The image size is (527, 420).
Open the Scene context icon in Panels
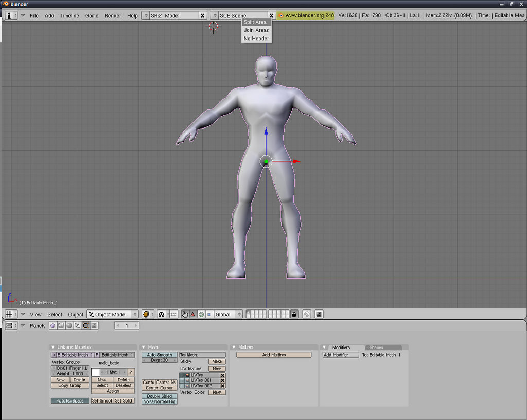pos(94,326)
